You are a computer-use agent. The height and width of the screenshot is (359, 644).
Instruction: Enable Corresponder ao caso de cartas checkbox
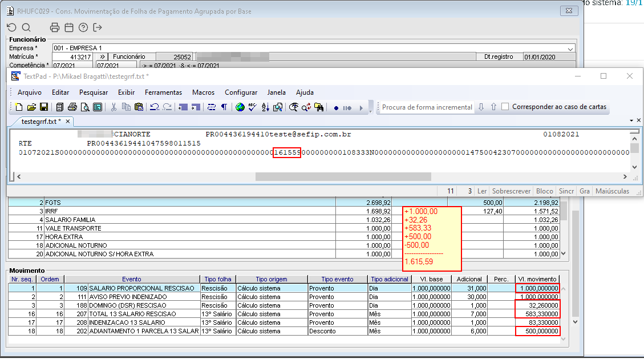(505, 107)
